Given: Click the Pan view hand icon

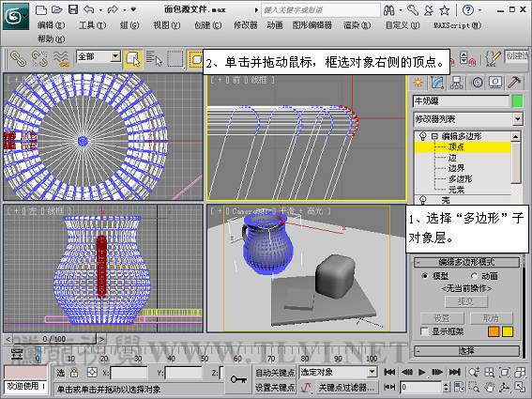Looking at the screenshot, I should (x=489, y=387).
